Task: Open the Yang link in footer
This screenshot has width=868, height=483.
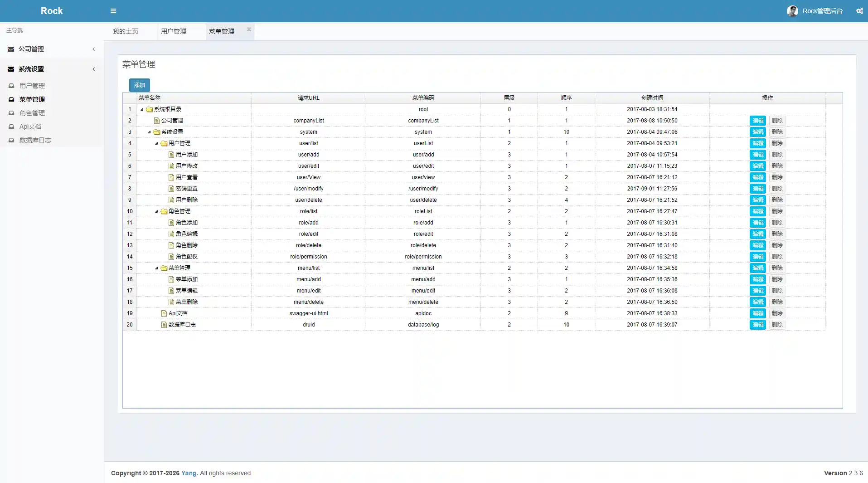Action: [x=189, y=473]
